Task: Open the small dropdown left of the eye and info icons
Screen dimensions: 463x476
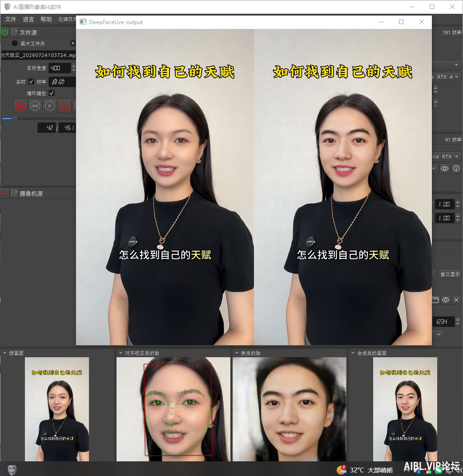Action: [x=435, y=169]
